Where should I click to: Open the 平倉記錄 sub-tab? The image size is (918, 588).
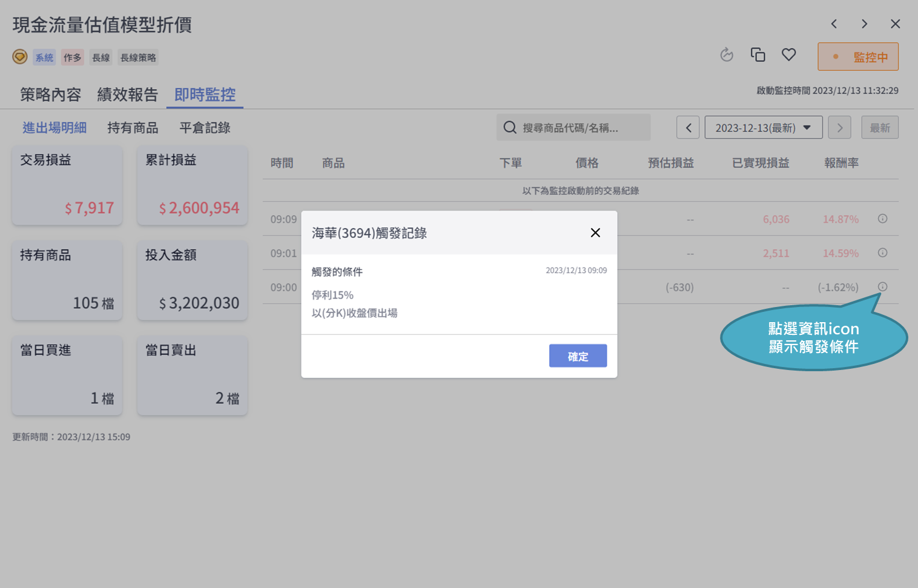205,128
